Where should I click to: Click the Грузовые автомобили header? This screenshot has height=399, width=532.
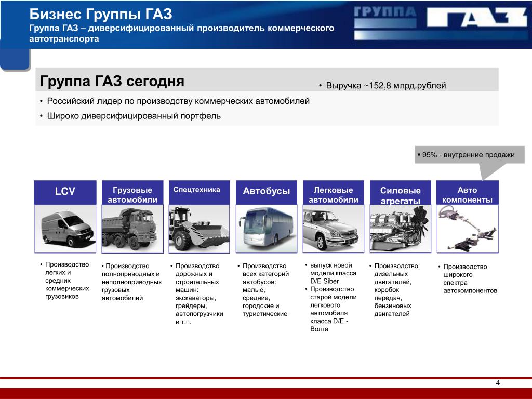click(132, 192)
